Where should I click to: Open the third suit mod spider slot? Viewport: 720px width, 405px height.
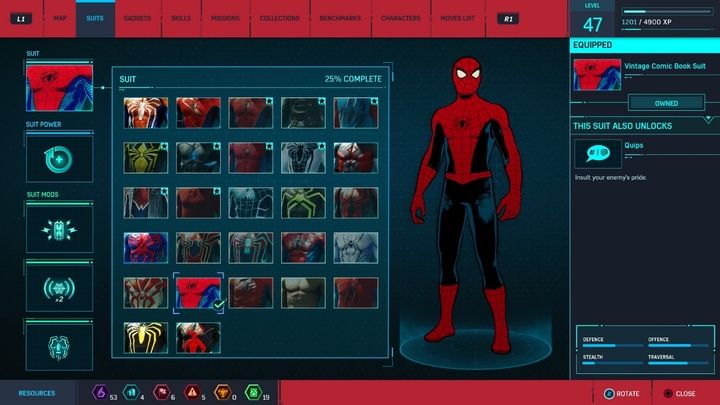click(x=59, y=347)
